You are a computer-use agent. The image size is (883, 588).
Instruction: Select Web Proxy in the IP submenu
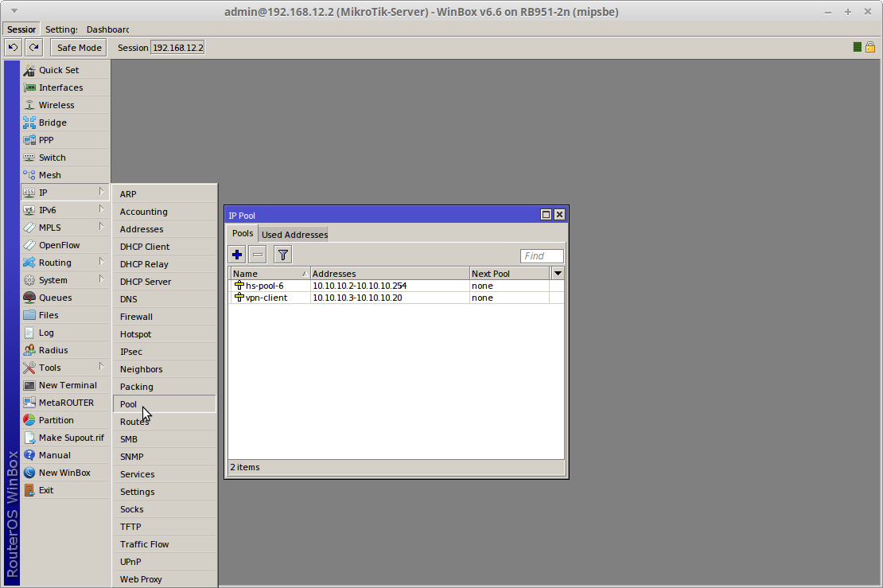pyautogui.click(x=165, y=578)
